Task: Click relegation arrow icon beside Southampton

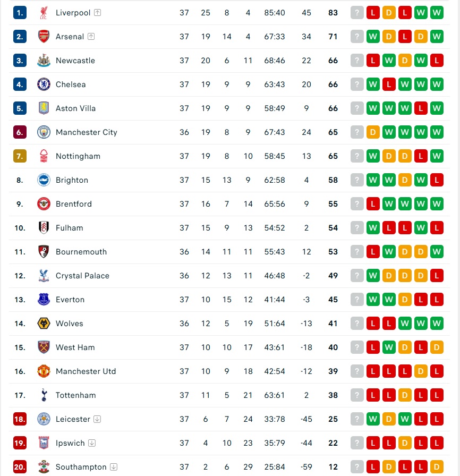Action: [114, 467]
